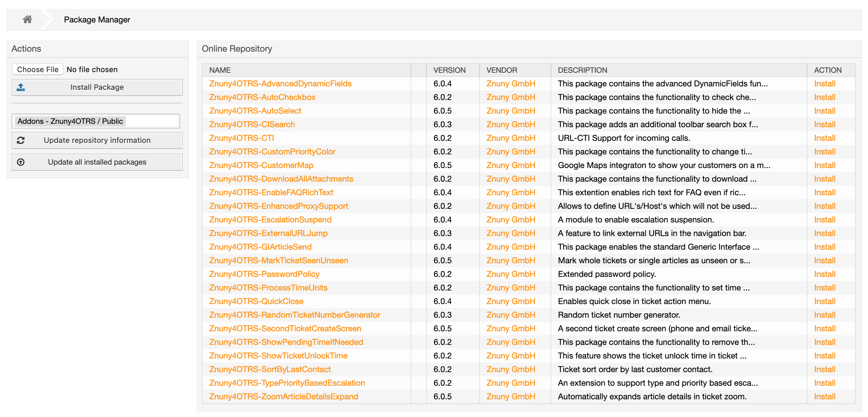The image size is (868, 417).
Task: Click the Znuny GmbH vendor for Znuny4OTRS-SortByLastContact
Action: (x=510, y=369)
